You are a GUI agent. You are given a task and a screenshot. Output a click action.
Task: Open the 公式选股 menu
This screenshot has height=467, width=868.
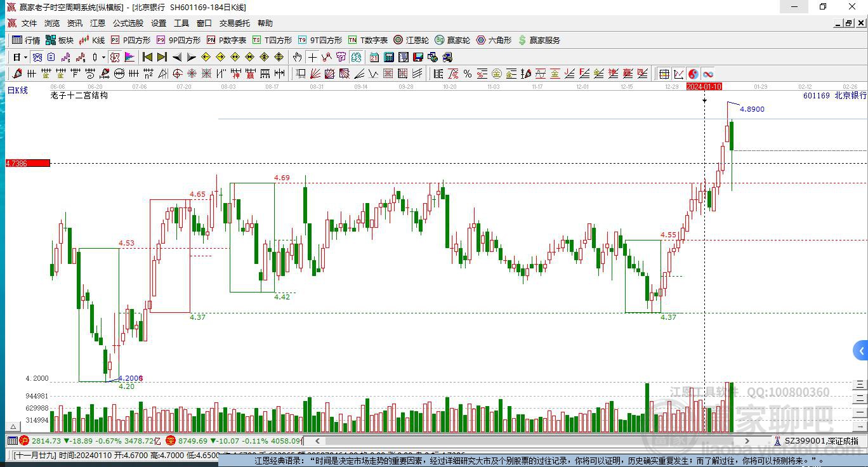point(128,23)
